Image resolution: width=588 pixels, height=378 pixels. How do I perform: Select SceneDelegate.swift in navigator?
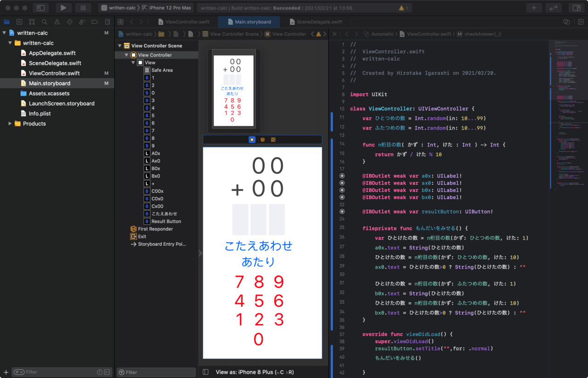tap(55, 63)
